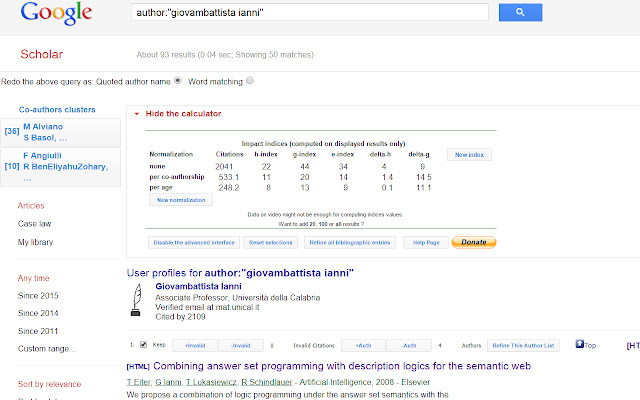Open My library in the sidebar
The width and height of the screenshot is (640, 400).
pos(35,242)
